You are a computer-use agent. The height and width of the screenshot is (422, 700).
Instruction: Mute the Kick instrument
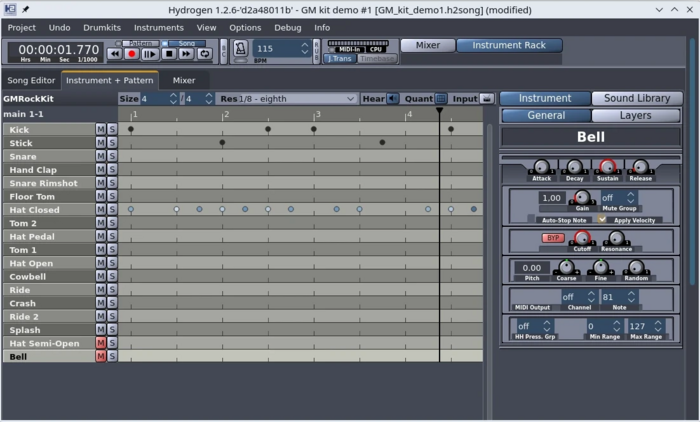pos(100,130)
